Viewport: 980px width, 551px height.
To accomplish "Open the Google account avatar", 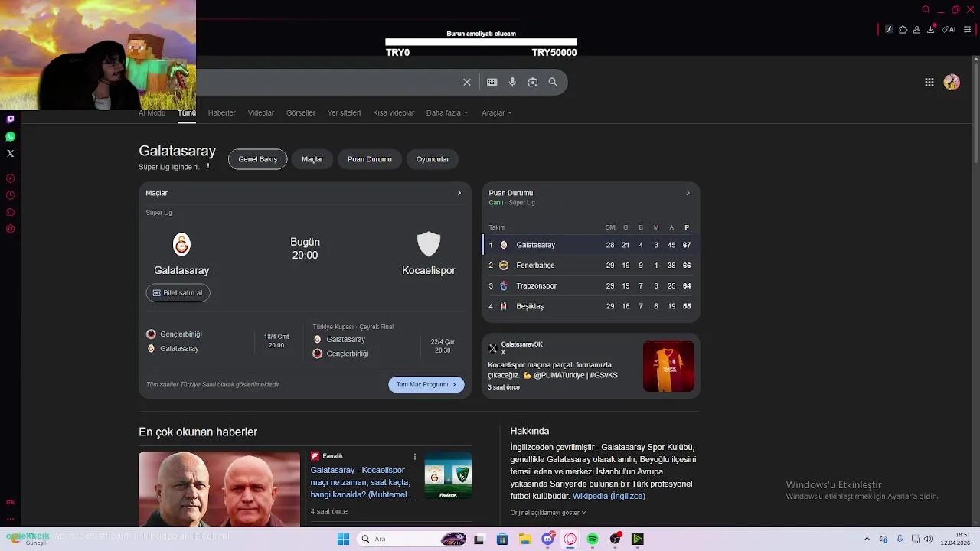I will 952,82.
